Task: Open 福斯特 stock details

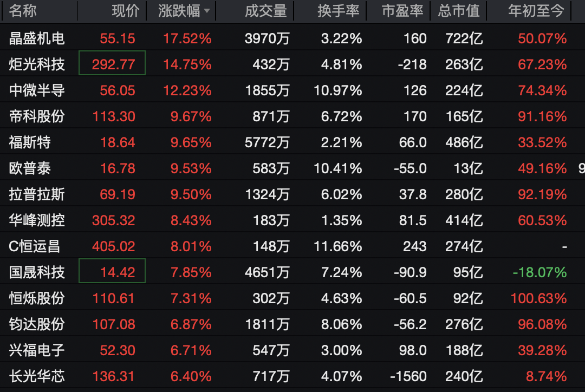Action: tap(30, 142)
